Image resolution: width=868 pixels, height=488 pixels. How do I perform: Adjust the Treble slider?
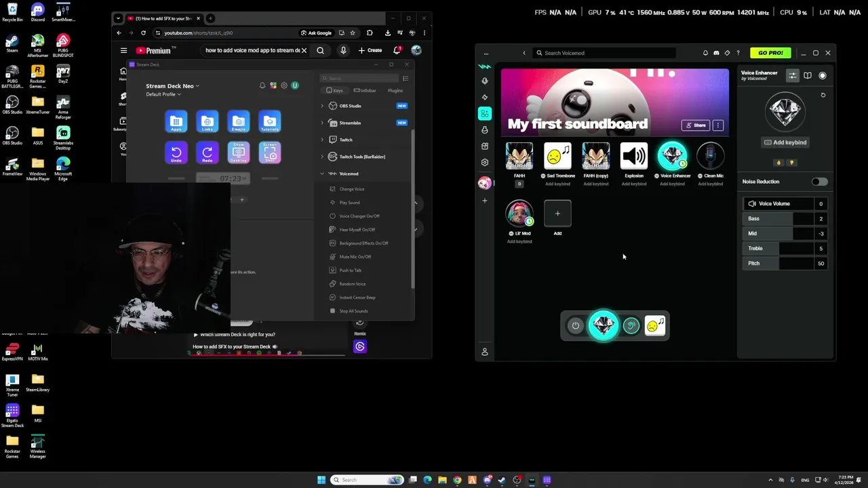[785, 248]
